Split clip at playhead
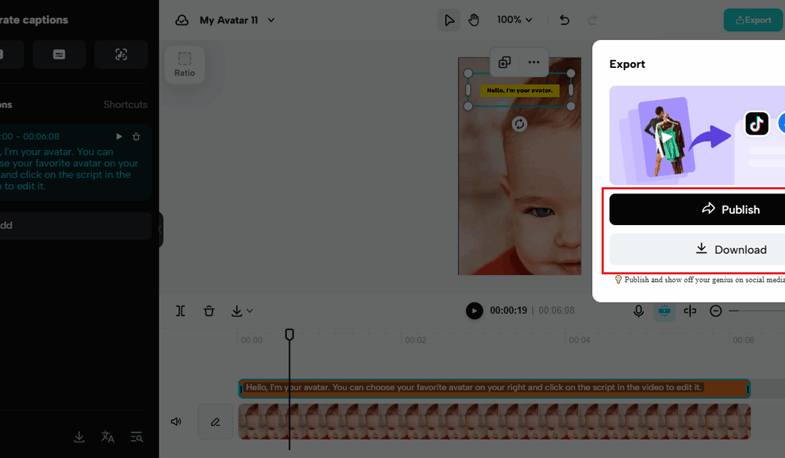Image resolution: width=785 pixels, height=458 pixels. pyautogui.click(x=181, y=311)
